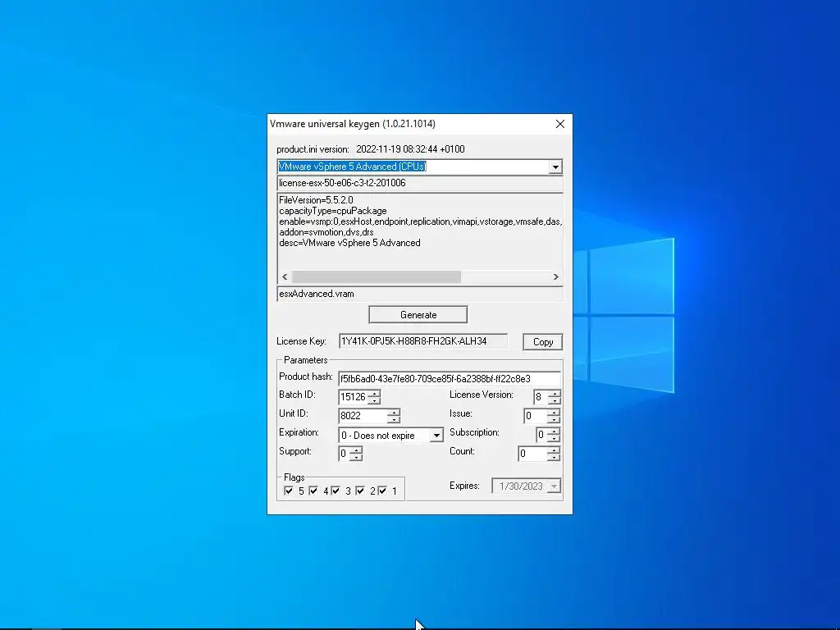Click the esxAdvanced.vram text
The height and width of the screenshot is (630, 840).
click(x=317, y=294)
